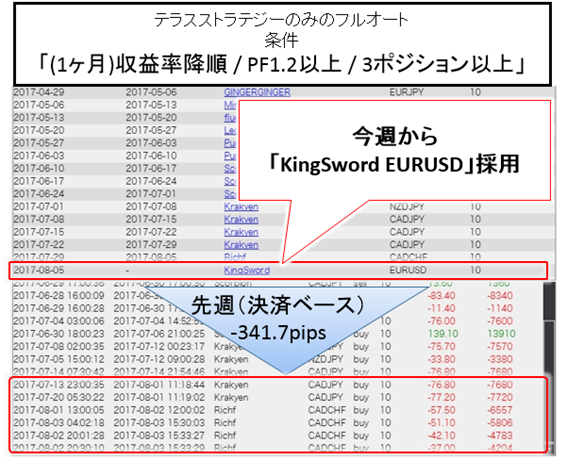This screenshot has width=567, height=460.
Task: Select profit value -7720
Action: 499,397
